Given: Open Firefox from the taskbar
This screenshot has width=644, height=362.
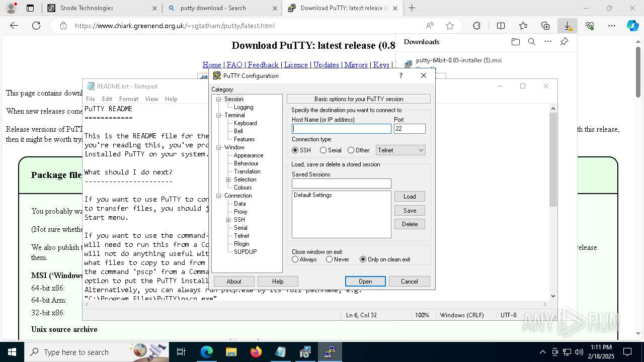Looking at the screenshot, I should 256,352.
